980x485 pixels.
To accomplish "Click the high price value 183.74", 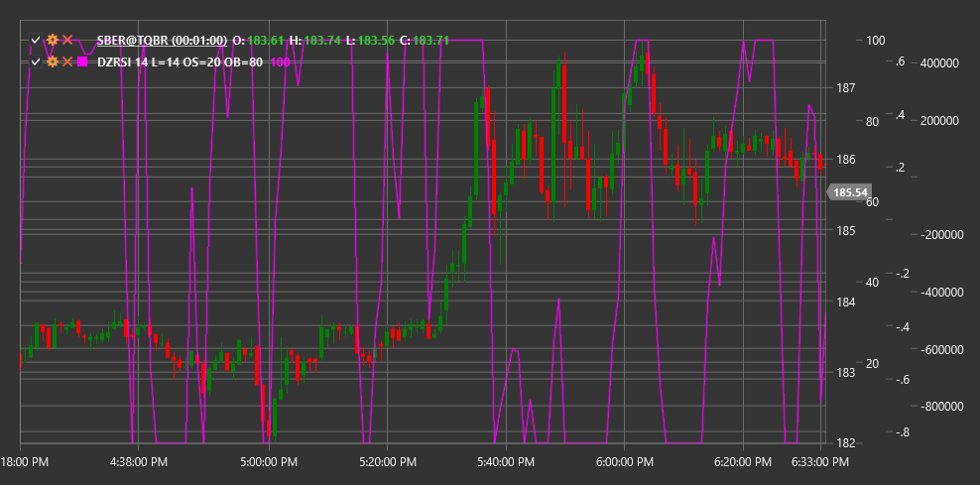I will click(322, 41).
